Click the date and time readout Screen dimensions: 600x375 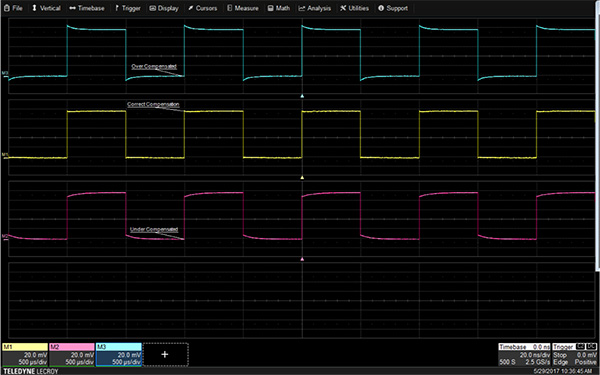tap(562, 372)
